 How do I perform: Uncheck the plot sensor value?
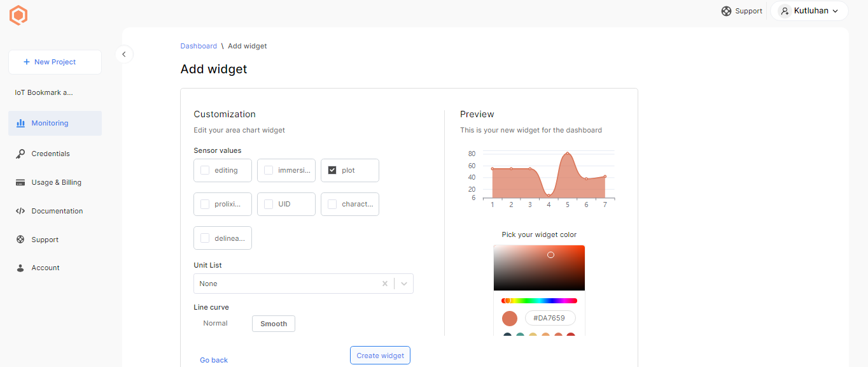click(332, 169)
